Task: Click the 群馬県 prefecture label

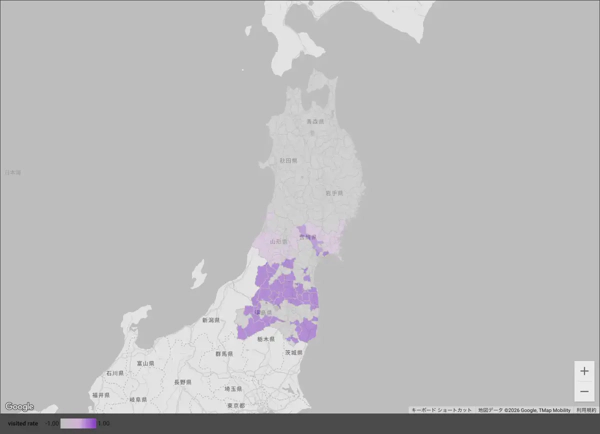Action: click(x=224, y=354)
